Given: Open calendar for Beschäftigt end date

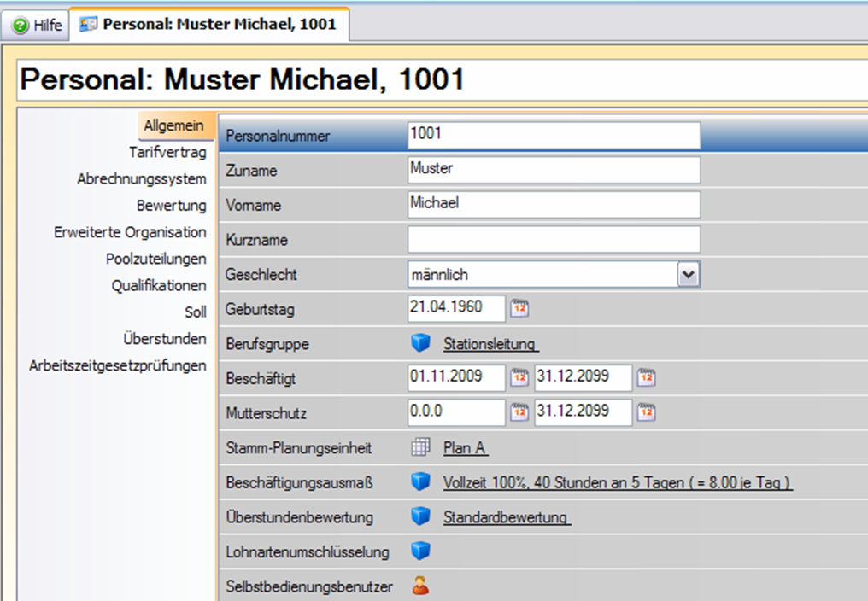Looking at the screenshot, I should (647, 377).
